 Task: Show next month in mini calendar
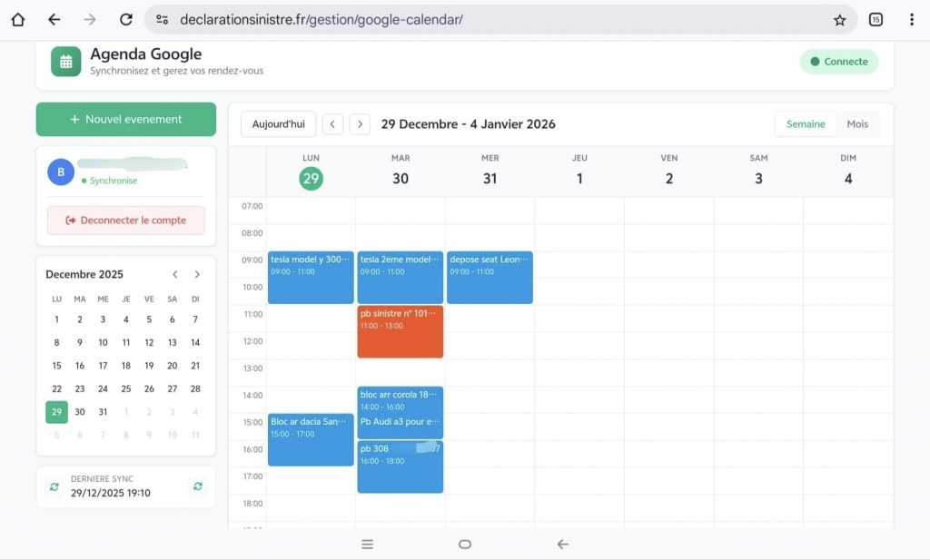197,274
